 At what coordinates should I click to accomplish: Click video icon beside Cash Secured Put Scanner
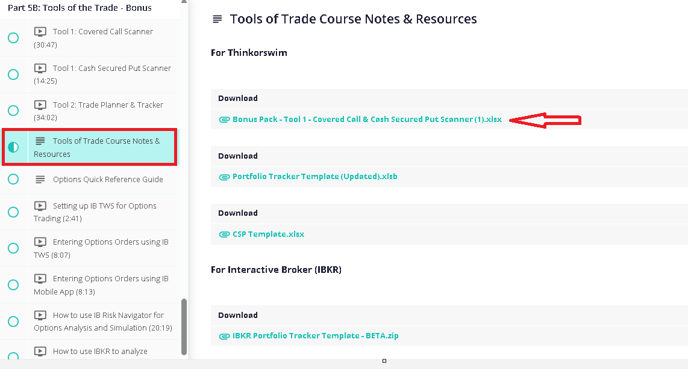tap(40, 68)
